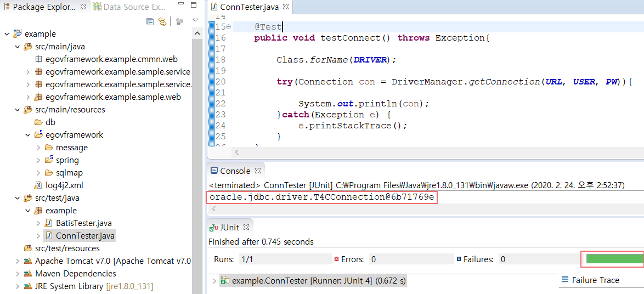This screenshot has width=644, height=294.
Task: Click the db folder icon
Action: point(38,122)
